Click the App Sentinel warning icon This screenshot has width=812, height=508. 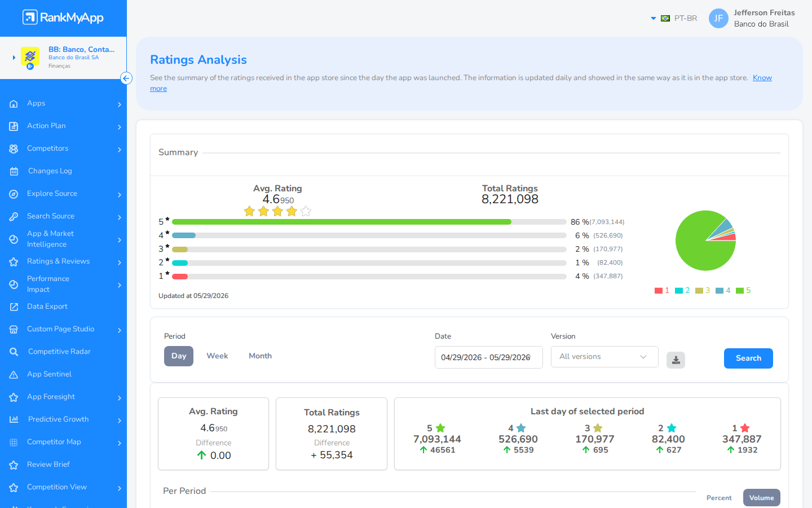pyautogui.click(x=14, y=375)
